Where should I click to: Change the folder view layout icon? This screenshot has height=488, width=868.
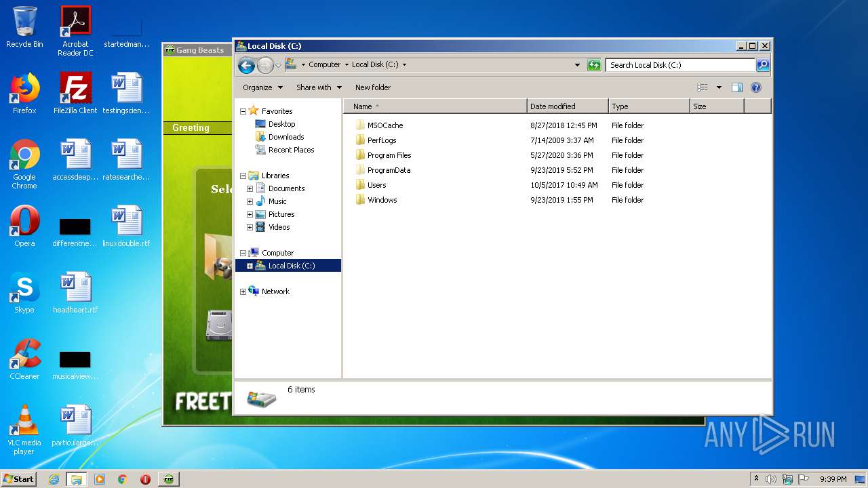tap(703, 87)
